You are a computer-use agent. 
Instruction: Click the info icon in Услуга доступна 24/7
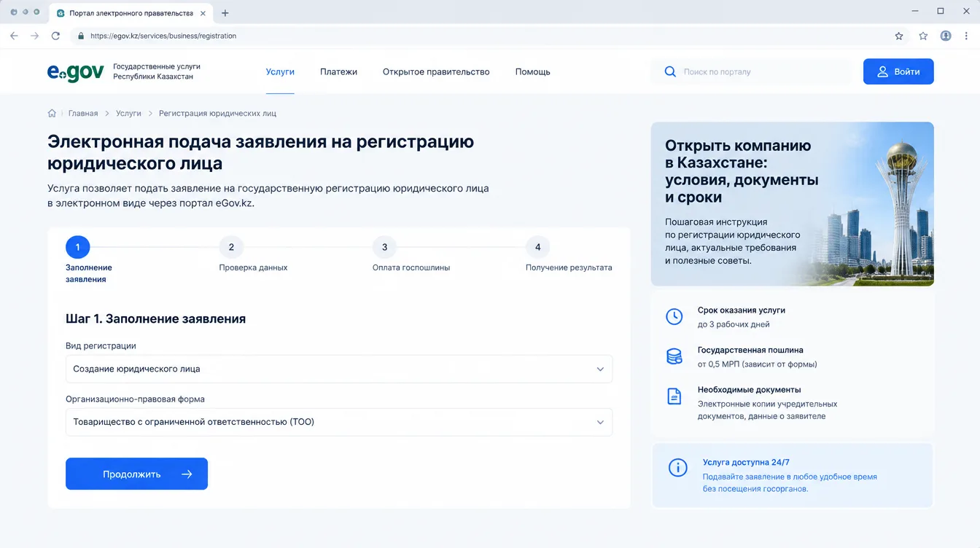coord(678,468)
